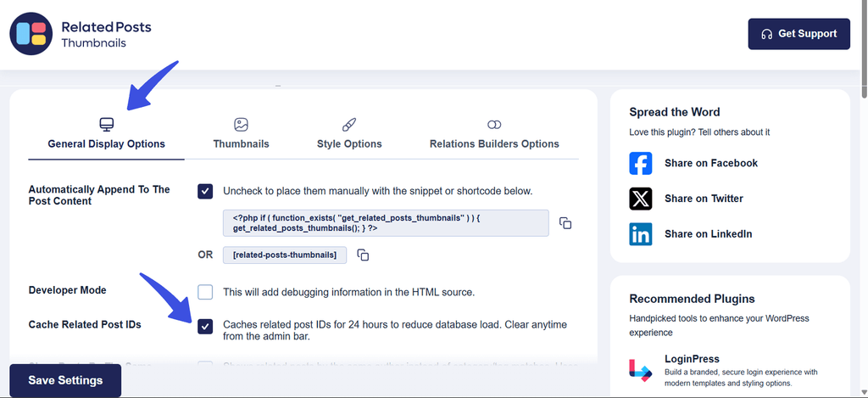The width and height of the screenshot is (868, 398).
Task: Click the Facebook logo icon
Action: 641,163
